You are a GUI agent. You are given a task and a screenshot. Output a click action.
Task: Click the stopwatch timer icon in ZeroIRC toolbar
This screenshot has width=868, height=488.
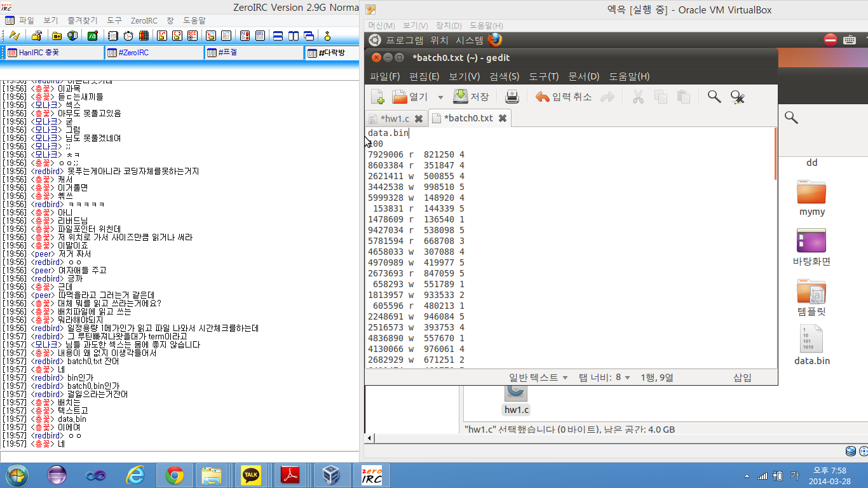point(128,36)
